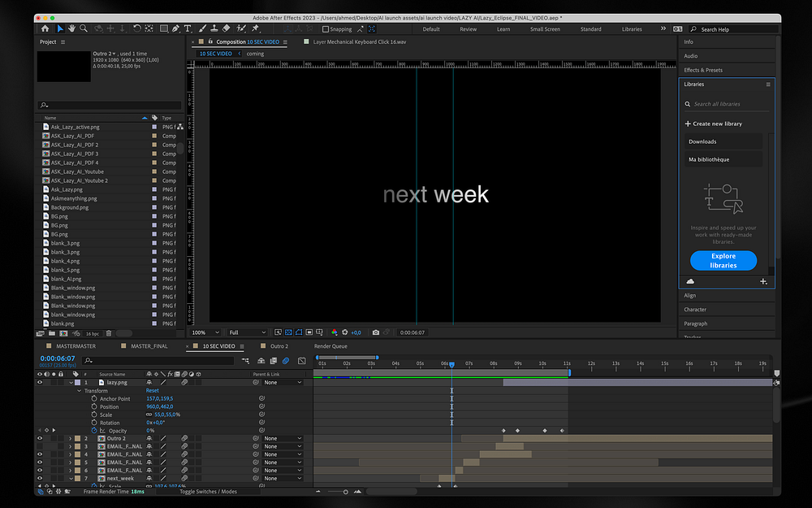Viewport: 812px width, 508px height.
Task: Click the new folder icon in Project panel
Action: tap(51, 334)
